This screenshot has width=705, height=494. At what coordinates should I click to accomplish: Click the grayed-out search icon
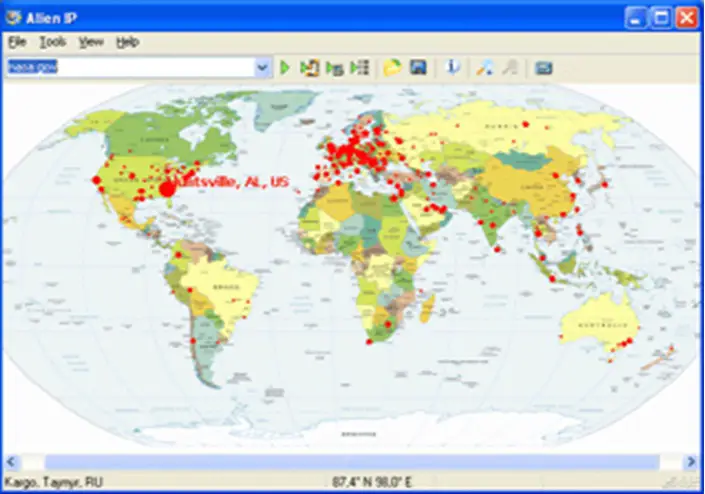pos(510,68)
